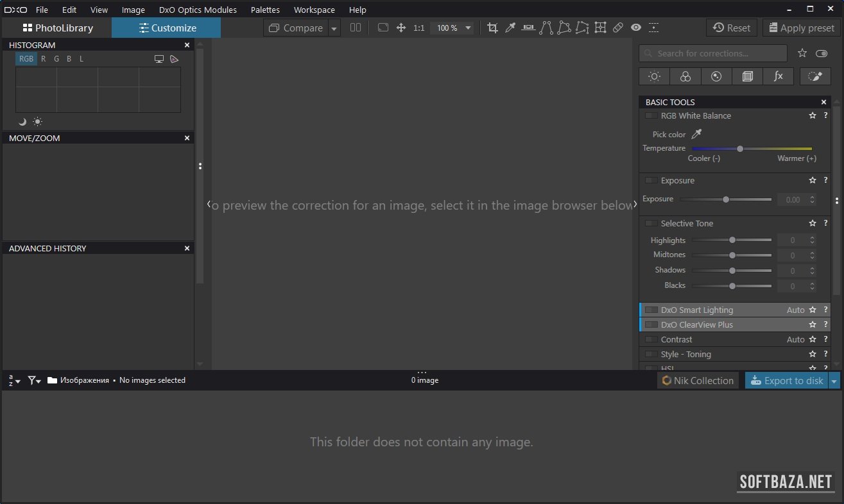This screenshot has height=504, width=844.
Task: Open the Palettes menu
Action: click(265, 10)
